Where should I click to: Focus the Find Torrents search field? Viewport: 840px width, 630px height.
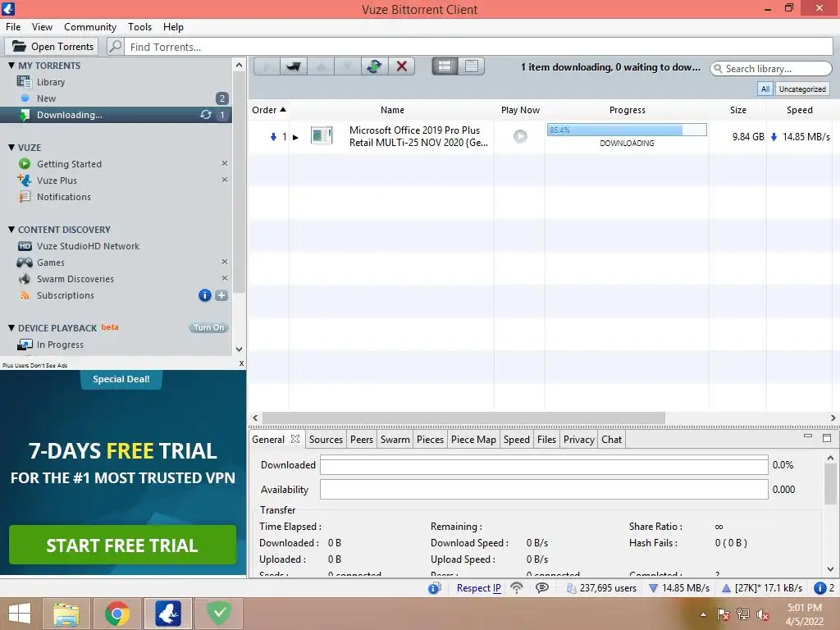(x=479, y=47)
